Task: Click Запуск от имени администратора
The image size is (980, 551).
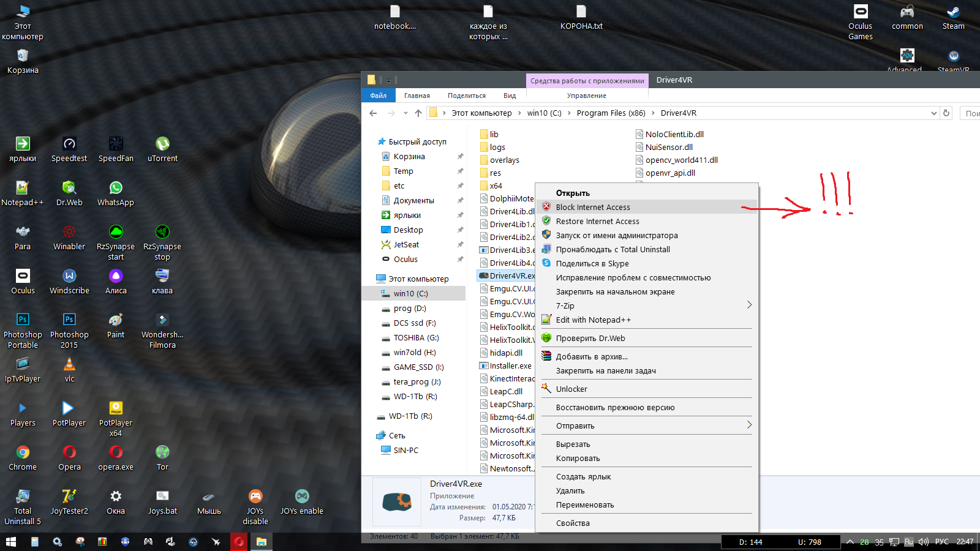Action: click(x=647, y=235)
